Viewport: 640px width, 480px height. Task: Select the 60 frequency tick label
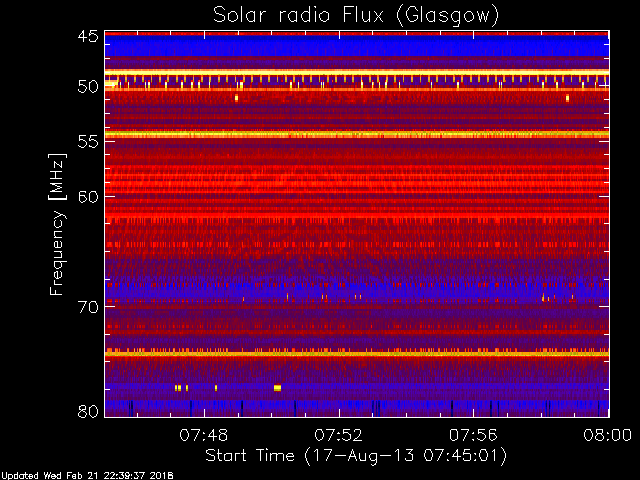(88, 197)
